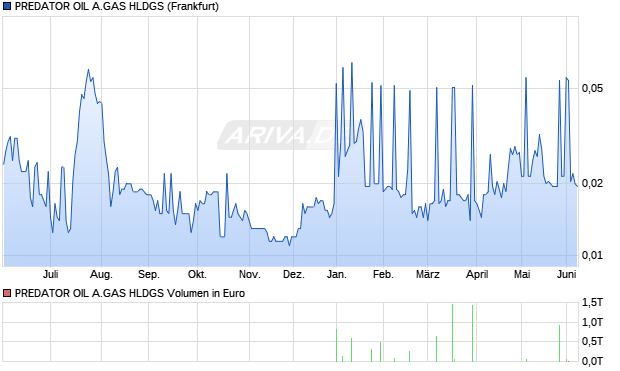Click the title "PREDATOR OIL A.GAS HLDGS (Frankfurt)"

pos(117,7)
